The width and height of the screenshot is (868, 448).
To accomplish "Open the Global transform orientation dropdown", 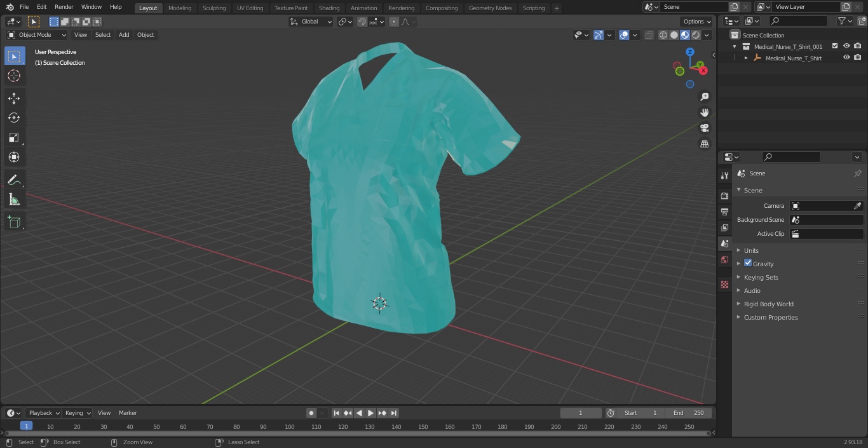I will tap(311, 22).
